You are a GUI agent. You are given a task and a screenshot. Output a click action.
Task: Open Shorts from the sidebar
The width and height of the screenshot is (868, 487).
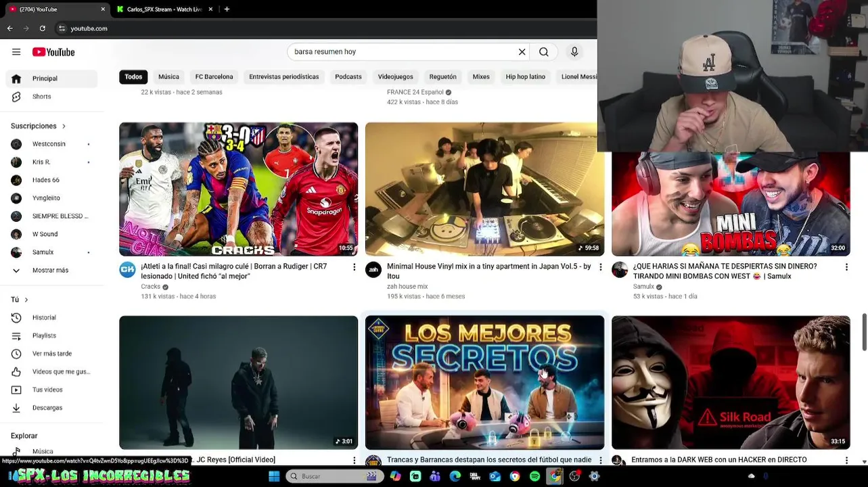click(51, 97)
